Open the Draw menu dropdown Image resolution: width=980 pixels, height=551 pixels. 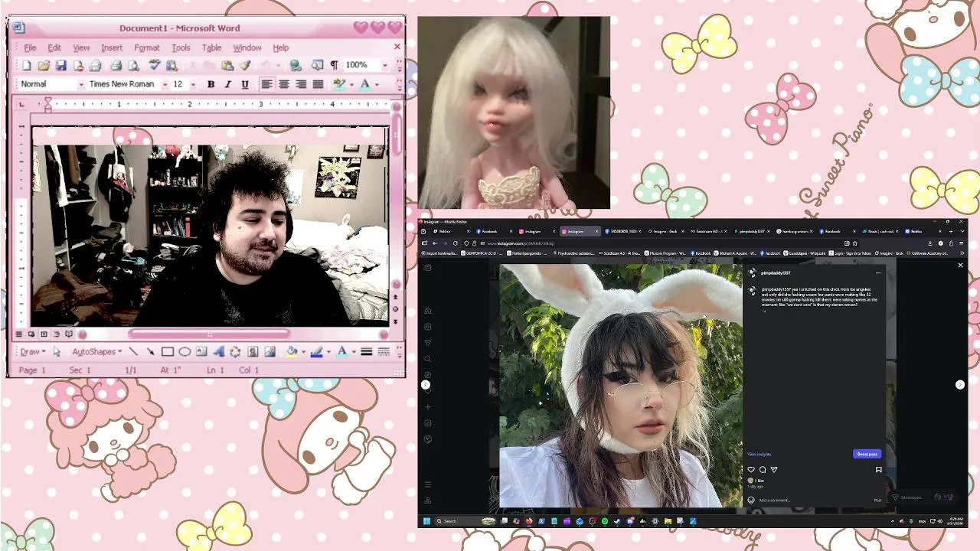pos(33,352)
